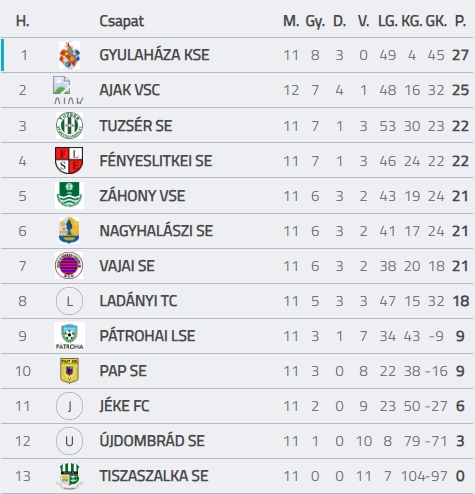
Task: Open the GYULAHÁZA KSE team link
Action: [154, 55]
